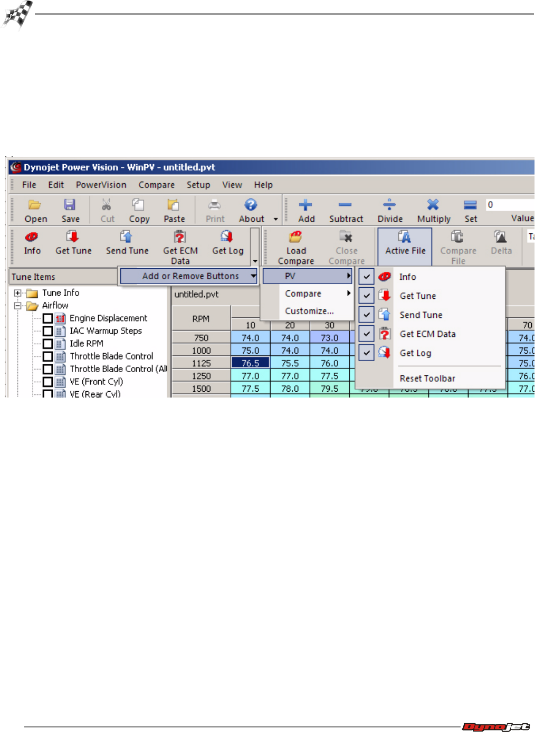The height and width of the screenshot is (756, 535).
Task: Open the Edit menu
Action: pyautogui.click(x=56, y=185)
